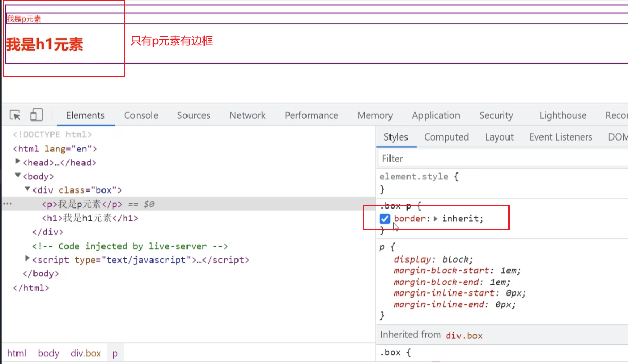
Task: Switch to the Layout pane tab
Action: [x=499, y=137]
